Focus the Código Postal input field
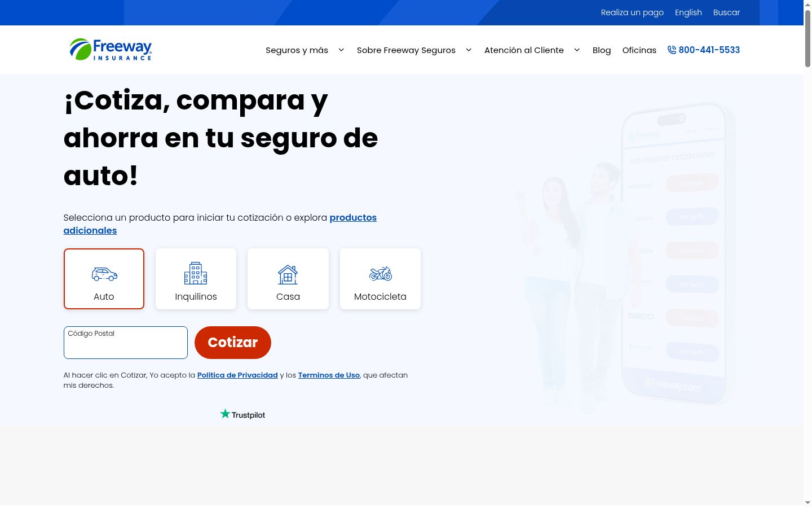812x508 pixels. point(126,343)
